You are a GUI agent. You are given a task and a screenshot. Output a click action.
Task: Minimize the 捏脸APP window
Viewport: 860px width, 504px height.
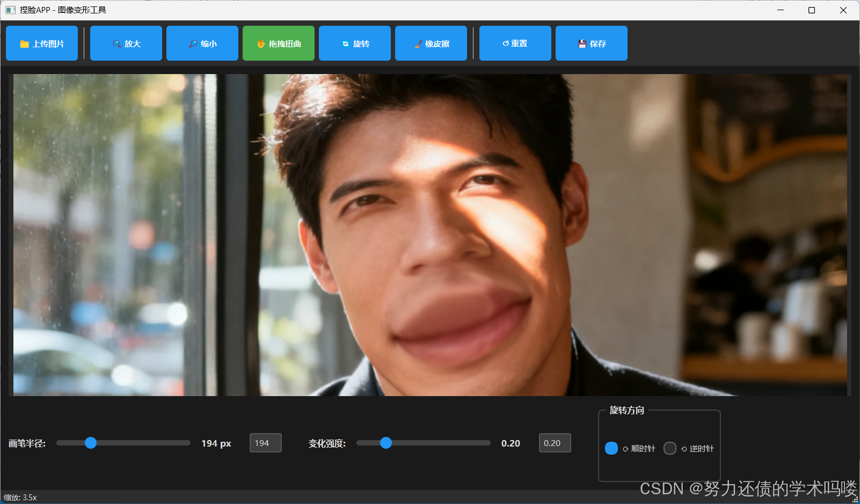click(781, 10)
